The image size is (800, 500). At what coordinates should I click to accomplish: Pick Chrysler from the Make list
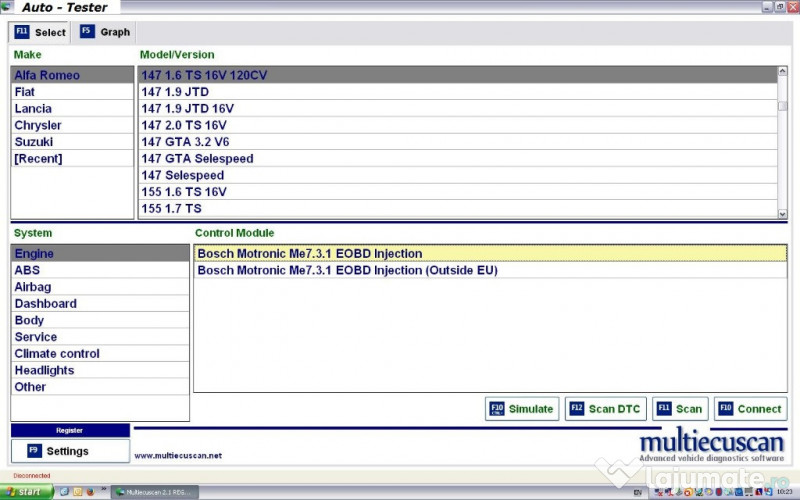[72, 125]
